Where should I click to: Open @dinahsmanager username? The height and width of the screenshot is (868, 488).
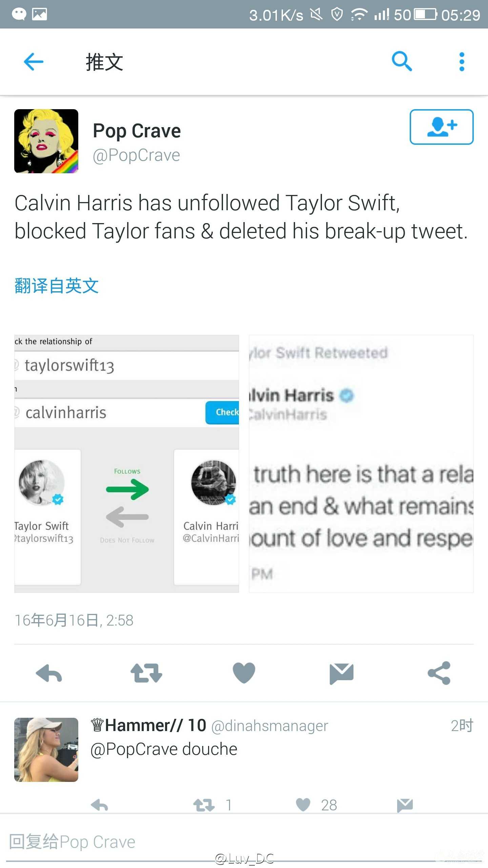[270, 726]
